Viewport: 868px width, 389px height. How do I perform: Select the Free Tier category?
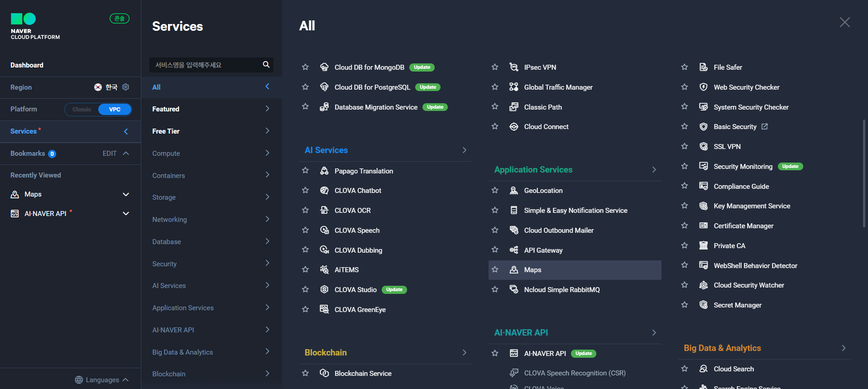coord(211,131)
